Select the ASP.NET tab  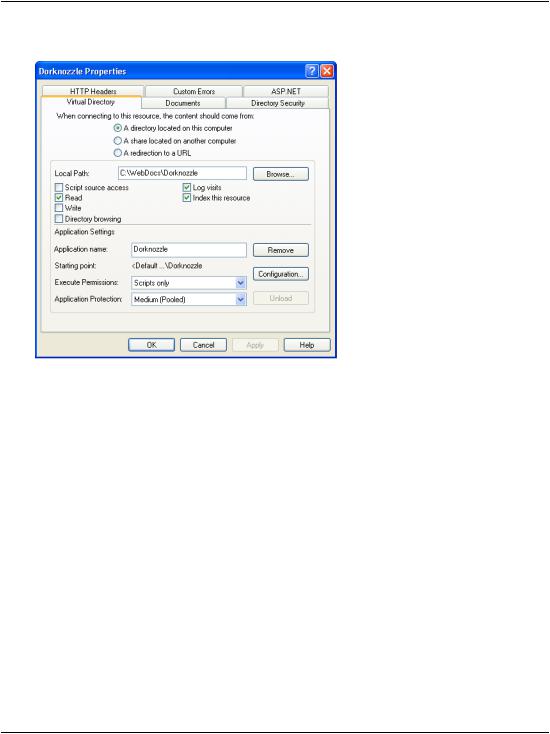click(x=286, y=91)
